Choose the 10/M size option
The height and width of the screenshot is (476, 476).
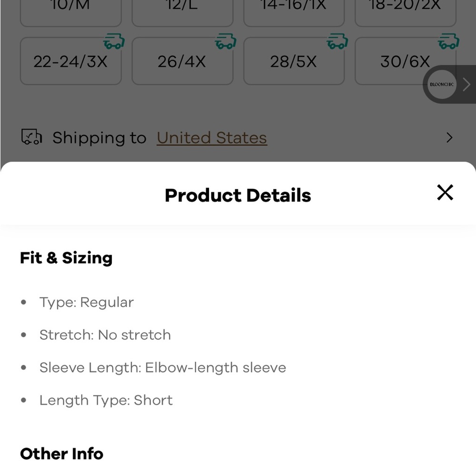coord(71,12)
